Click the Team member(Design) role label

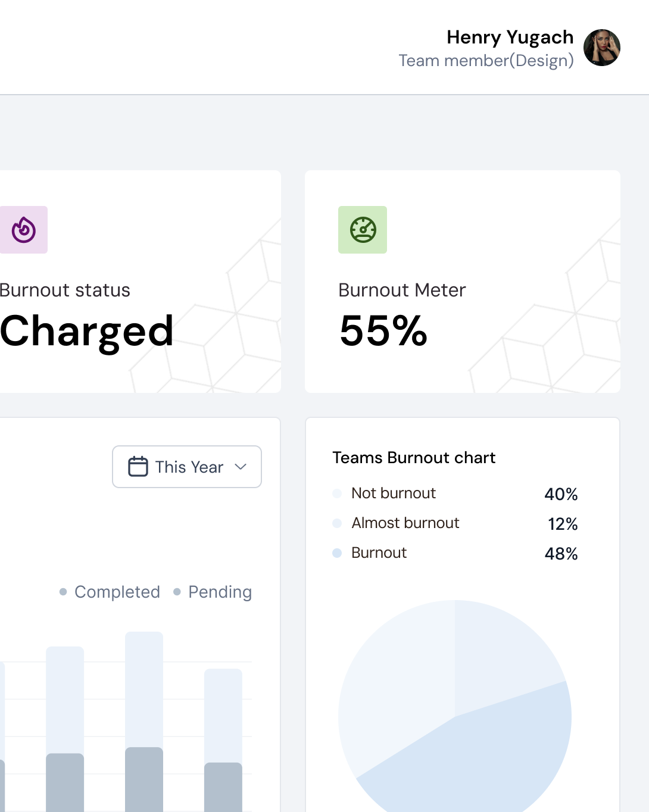[486, 61]
